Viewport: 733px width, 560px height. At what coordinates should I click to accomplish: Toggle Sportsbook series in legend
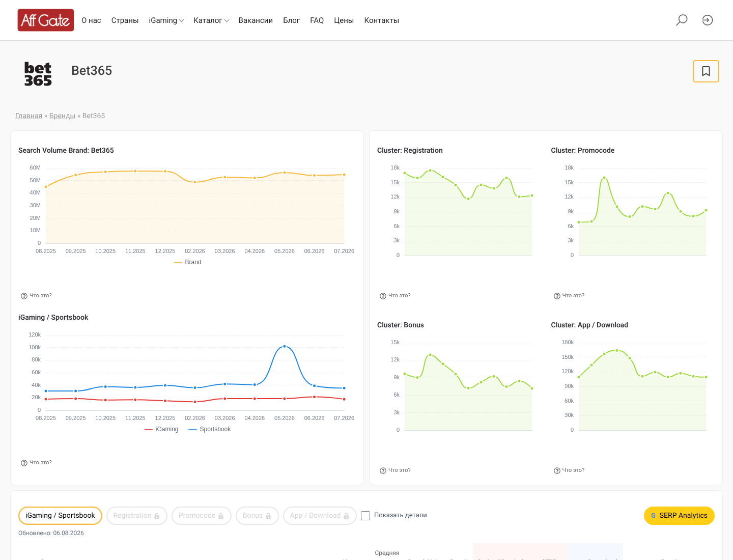(x=210, y=429)
